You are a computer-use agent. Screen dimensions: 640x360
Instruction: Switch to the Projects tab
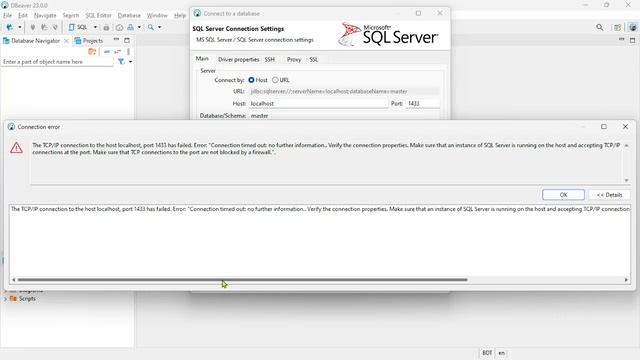click(89, 41)
